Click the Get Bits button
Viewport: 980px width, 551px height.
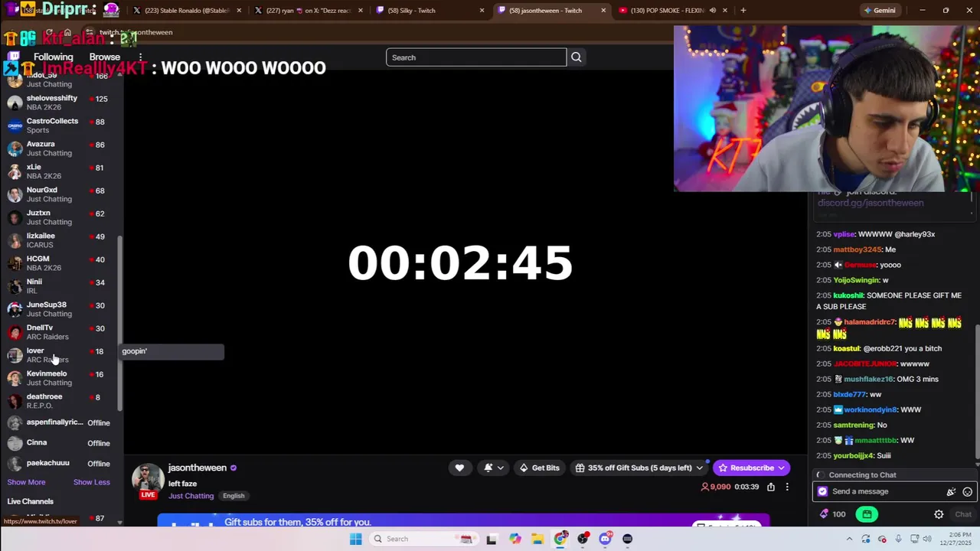[x=539, y=468]
